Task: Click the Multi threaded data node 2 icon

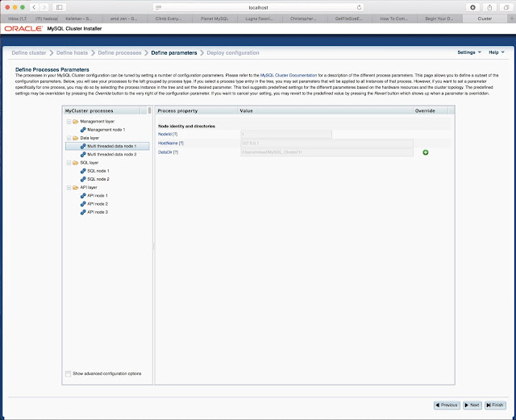Action: (83, 154)
